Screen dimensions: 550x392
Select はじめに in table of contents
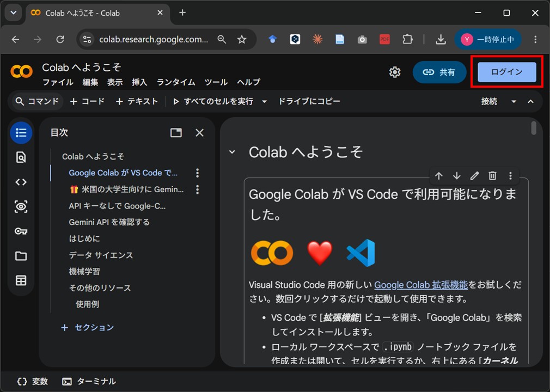(x=84, y=239)
